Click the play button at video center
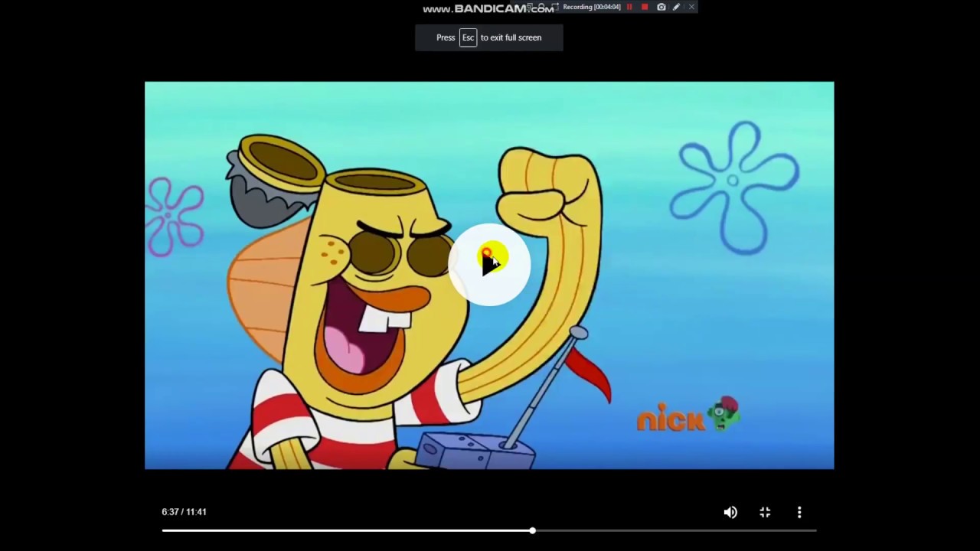980x551 pixels. click(x=489, y=264)
